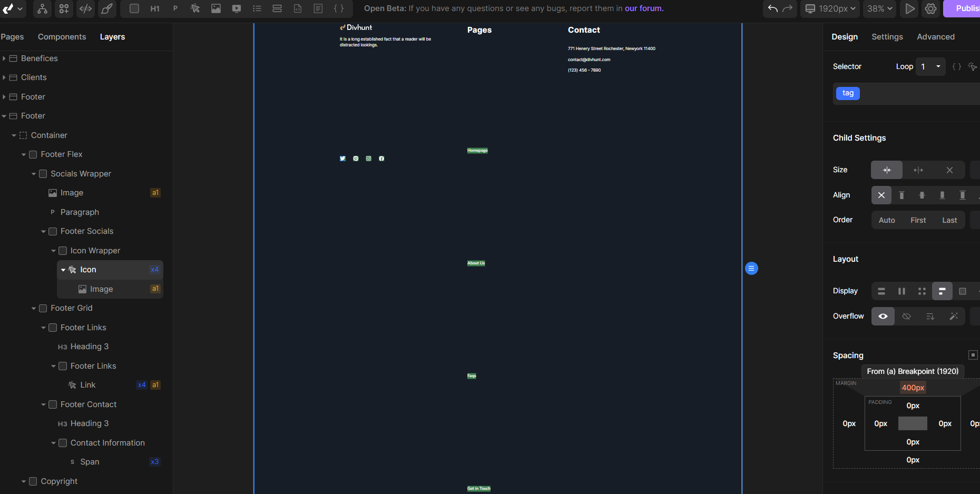Insert a curly braces dynamic element
This screenshot has width=980, height=494.
point(339,8)
